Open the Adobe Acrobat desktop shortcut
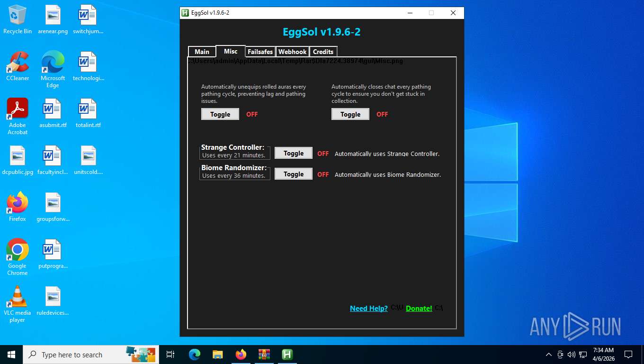644x364 pixels. point(18,117)
